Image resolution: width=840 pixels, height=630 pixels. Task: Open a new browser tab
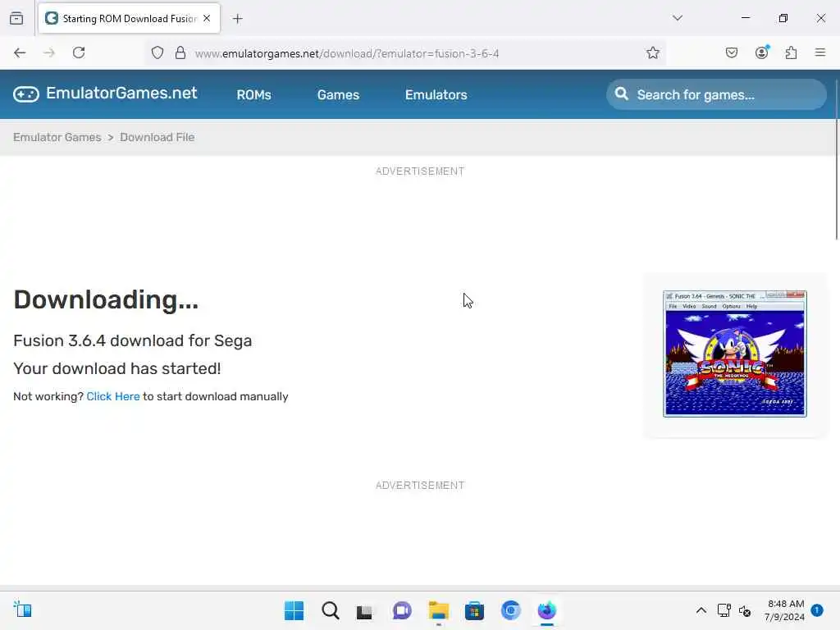point(238,19)
